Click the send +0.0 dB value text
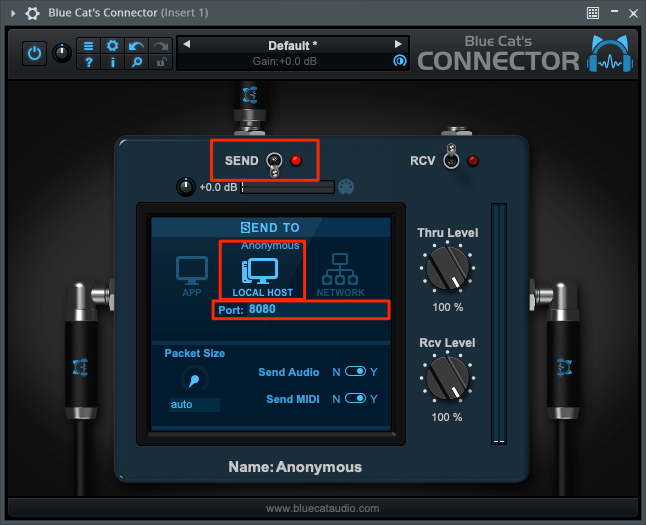Viewport: 646px width, 525px height. [218, 187]
